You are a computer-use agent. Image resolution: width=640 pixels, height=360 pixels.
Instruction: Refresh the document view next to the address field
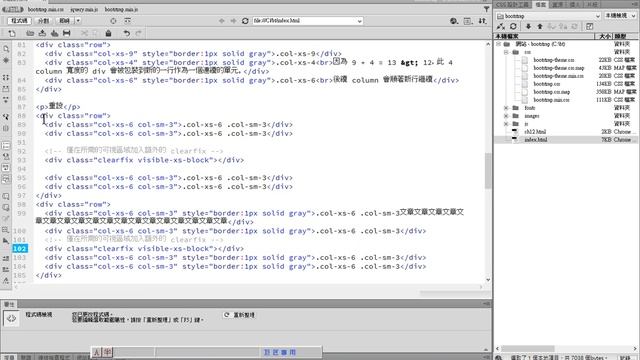click(245, 21)
